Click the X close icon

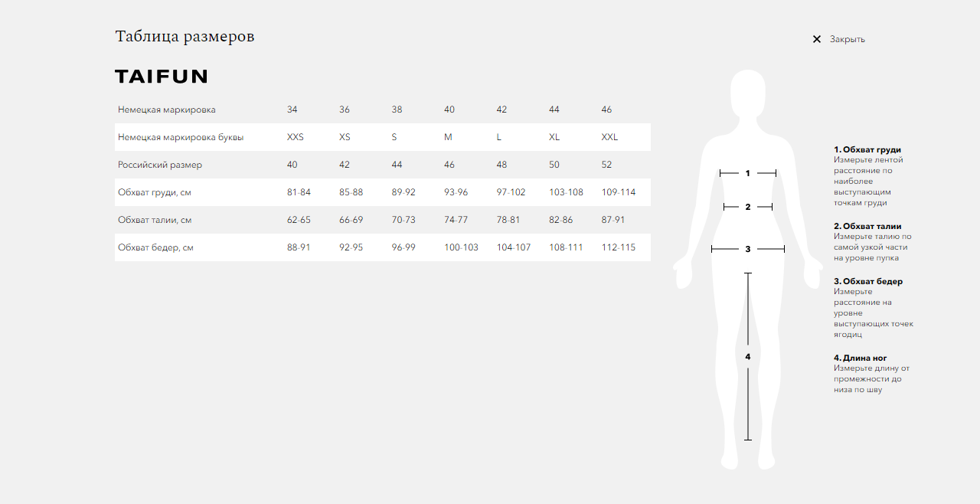click(x=816, y=39)
